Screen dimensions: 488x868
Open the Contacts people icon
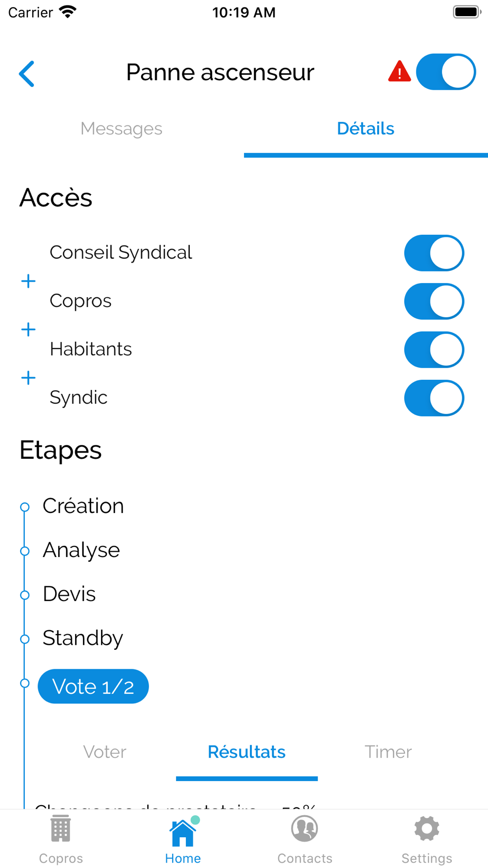tap(305, 828)
